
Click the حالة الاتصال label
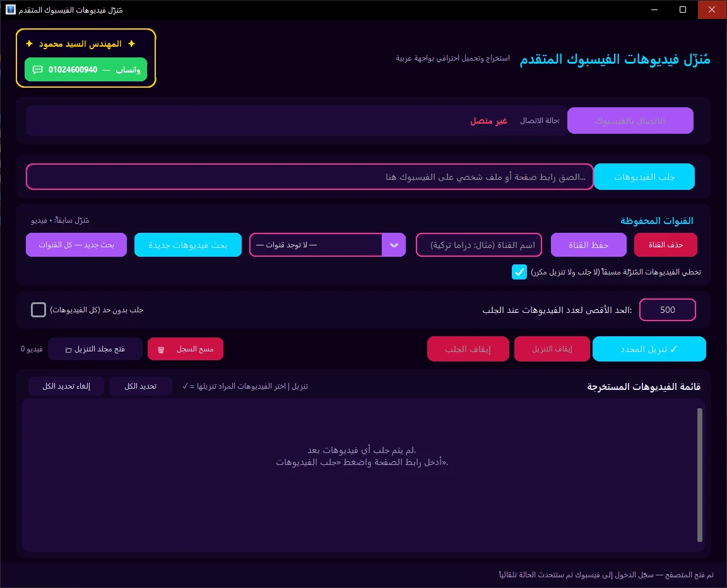[x=540, y=121]
